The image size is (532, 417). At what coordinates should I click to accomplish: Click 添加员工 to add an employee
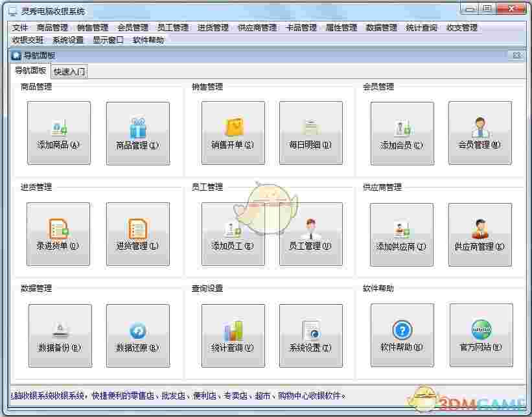(232, 234)
